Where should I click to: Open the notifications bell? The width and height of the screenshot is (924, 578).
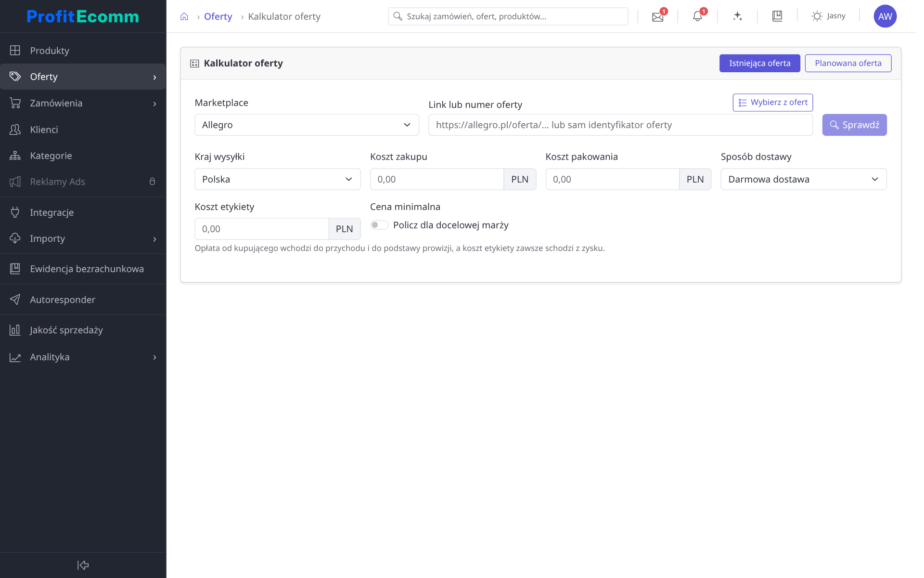point(697,16)
